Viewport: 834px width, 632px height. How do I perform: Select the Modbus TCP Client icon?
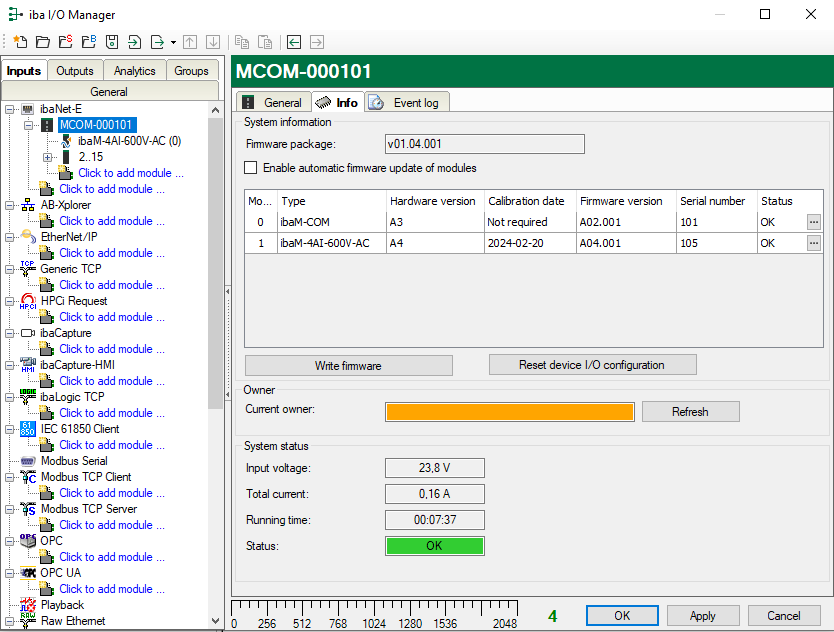[28, 477]
